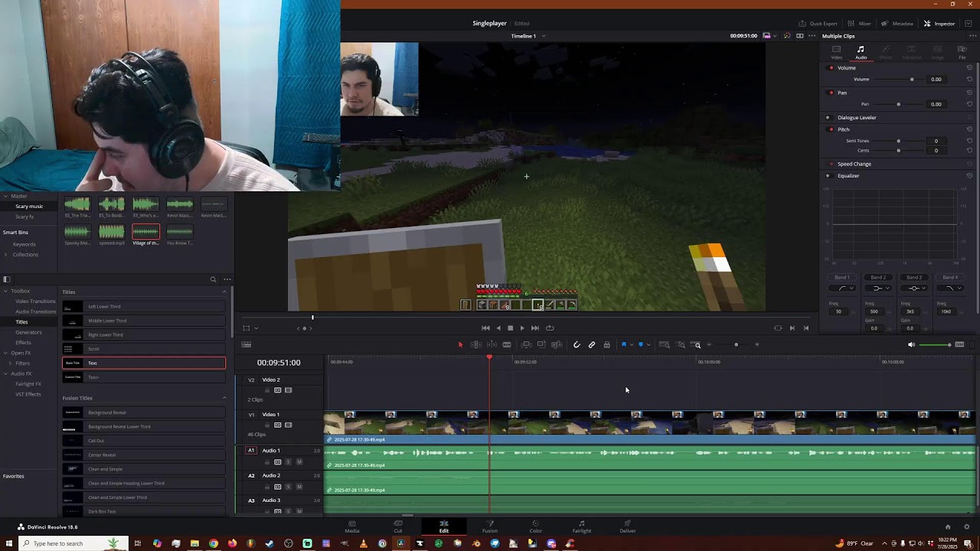Image resolution: width=980 pixels, height=551 pixels.
Task: Click the Replace Clip toolbar icon
Action: (x=557, y=345)
